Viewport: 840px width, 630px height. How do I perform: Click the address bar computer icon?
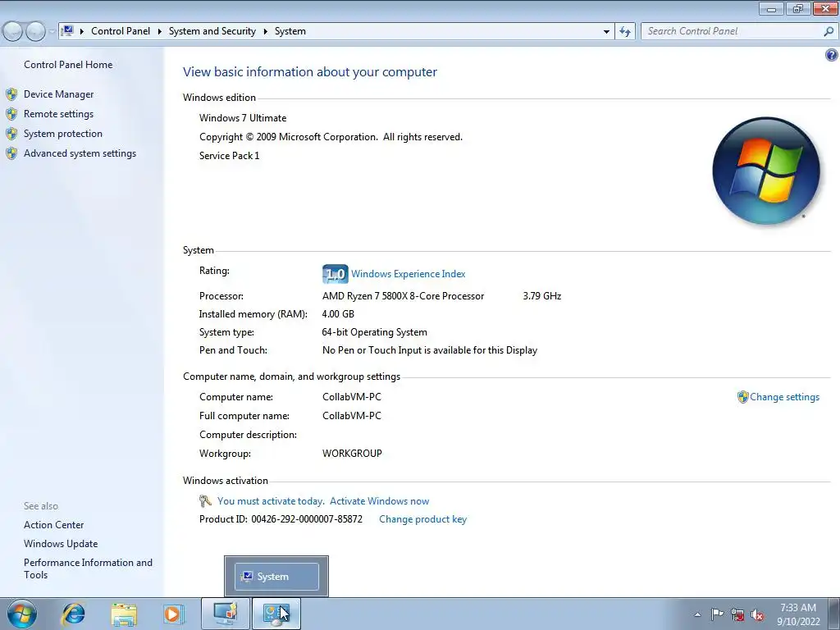pyautogui.click(x=67, y=30)
